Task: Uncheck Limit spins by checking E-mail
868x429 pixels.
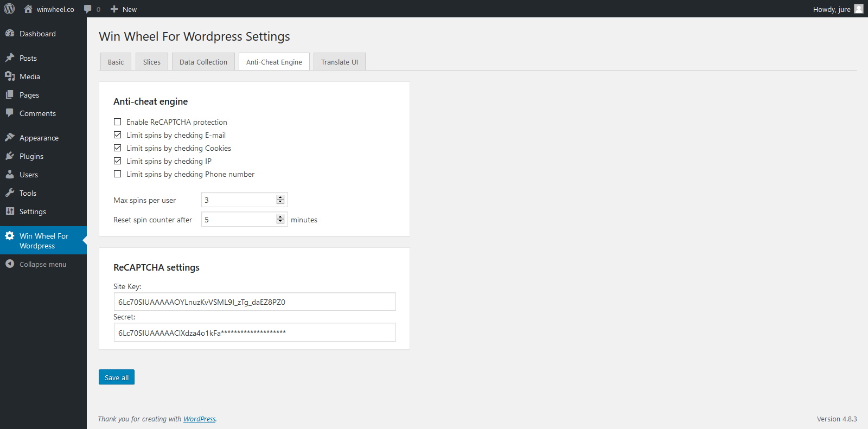Action: (117, 135)
